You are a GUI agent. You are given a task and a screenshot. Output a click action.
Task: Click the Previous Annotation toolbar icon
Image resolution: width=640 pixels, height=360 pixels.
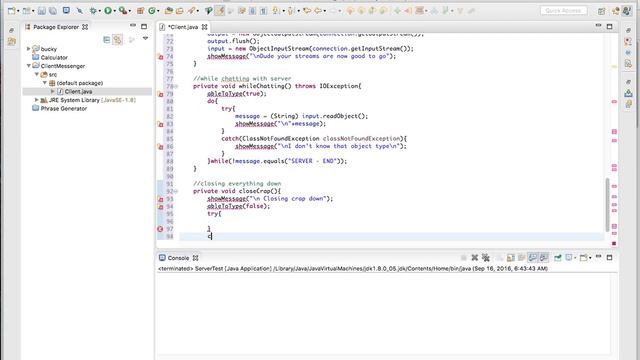(291, 11)
